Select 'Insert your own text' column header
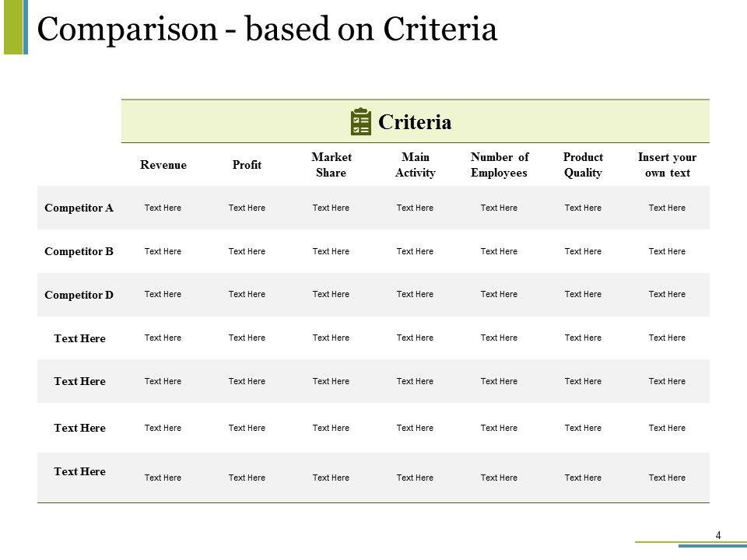 (667, 165)
